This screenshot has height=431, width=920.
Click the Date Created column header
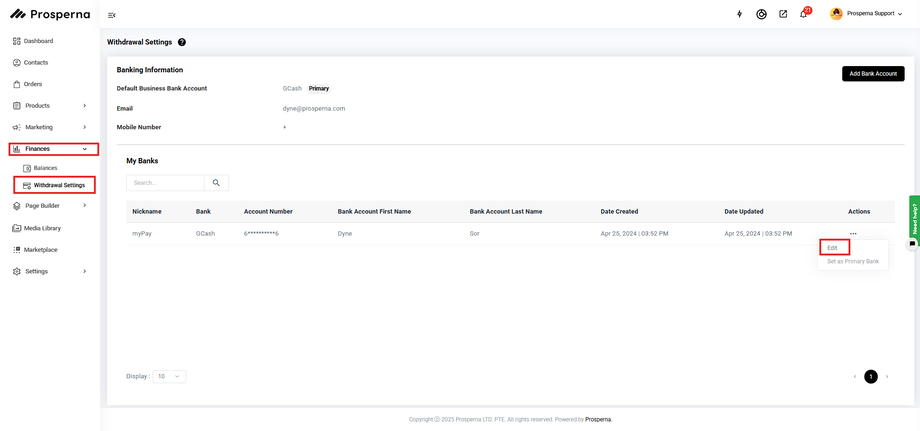coord(619,212)
